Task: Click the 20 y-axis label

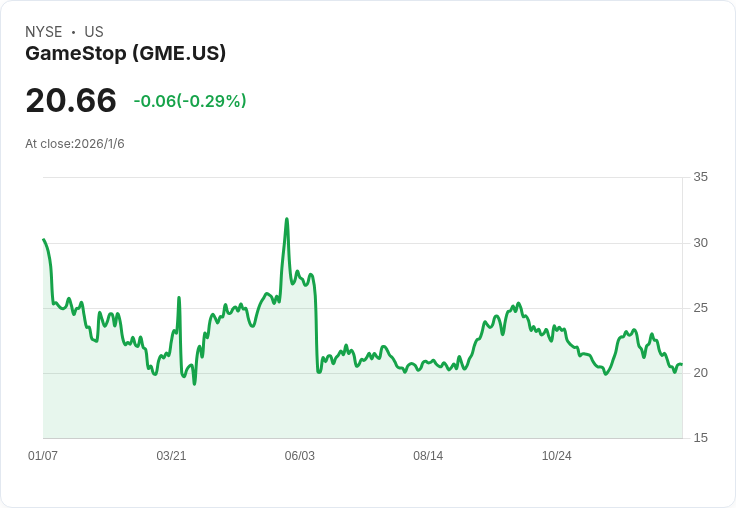Action: pos(701,373)
